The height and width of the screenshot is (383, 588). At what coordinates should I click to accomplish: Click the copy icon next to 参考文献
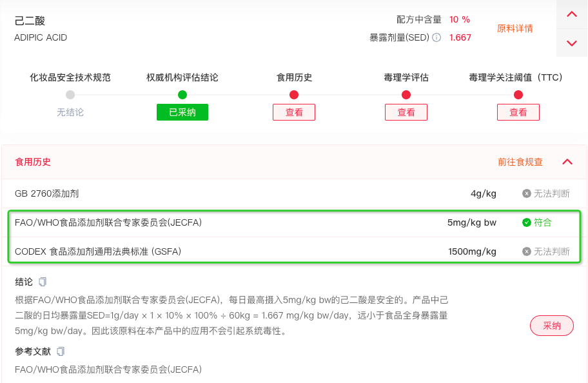point(60,351)
